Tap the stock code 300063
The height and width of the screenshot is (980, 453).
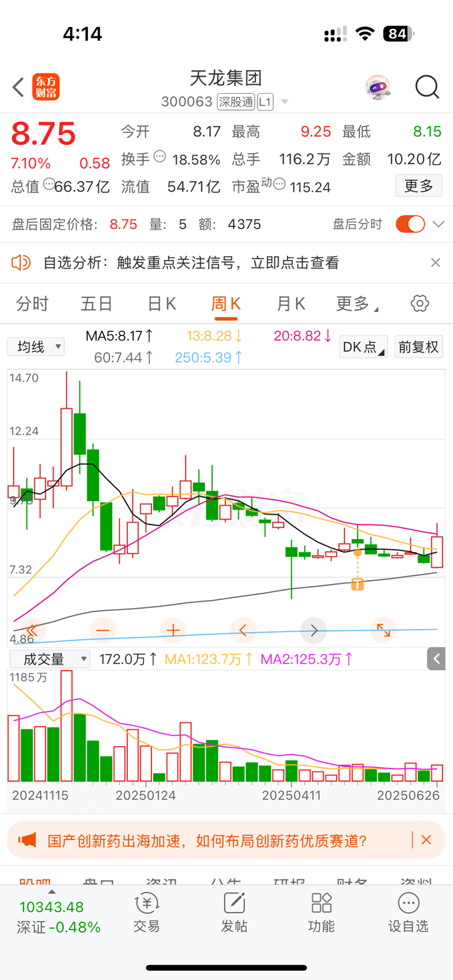(187, 102)
